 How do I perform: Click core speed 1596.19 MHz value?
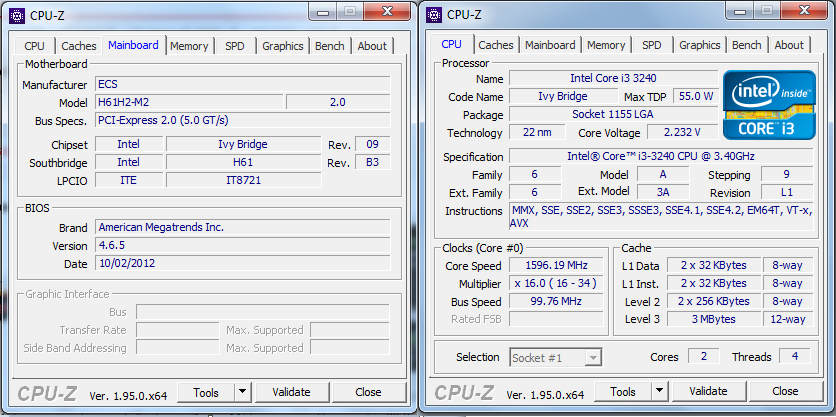(x=556, y=265)
